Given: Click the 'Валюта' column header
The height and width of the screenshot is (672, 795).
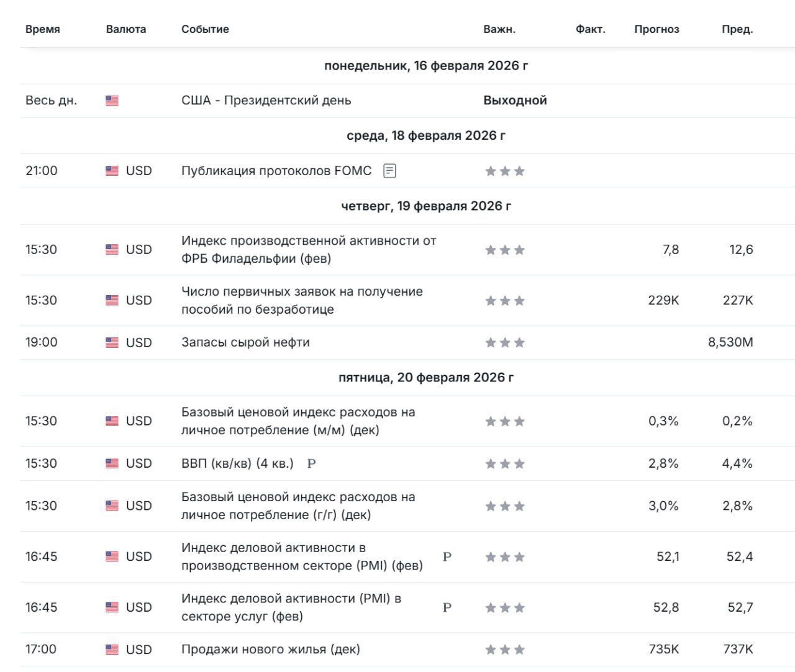Looking at the screenshot, I should (x=126, y=29).
